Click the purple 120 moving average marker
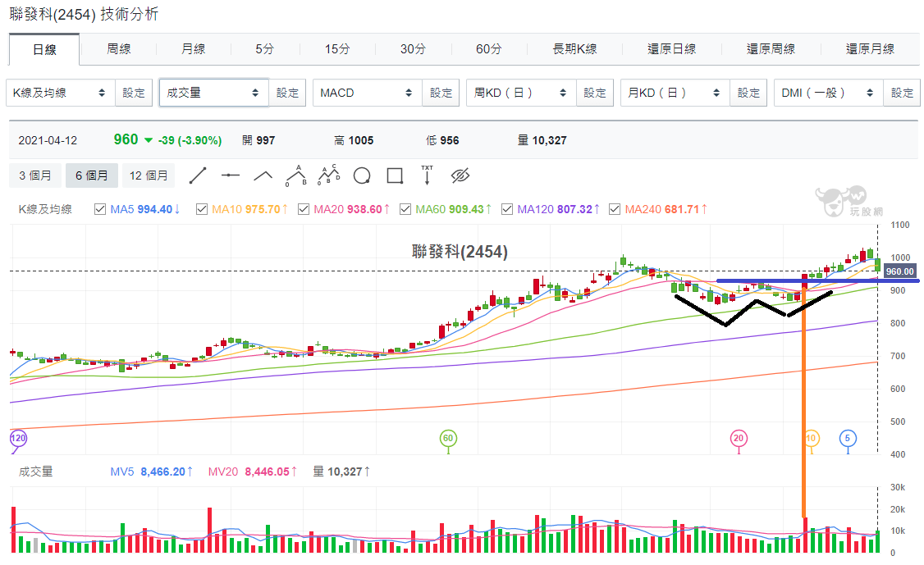The image size is (924, 565). click(x=18, y=438)
